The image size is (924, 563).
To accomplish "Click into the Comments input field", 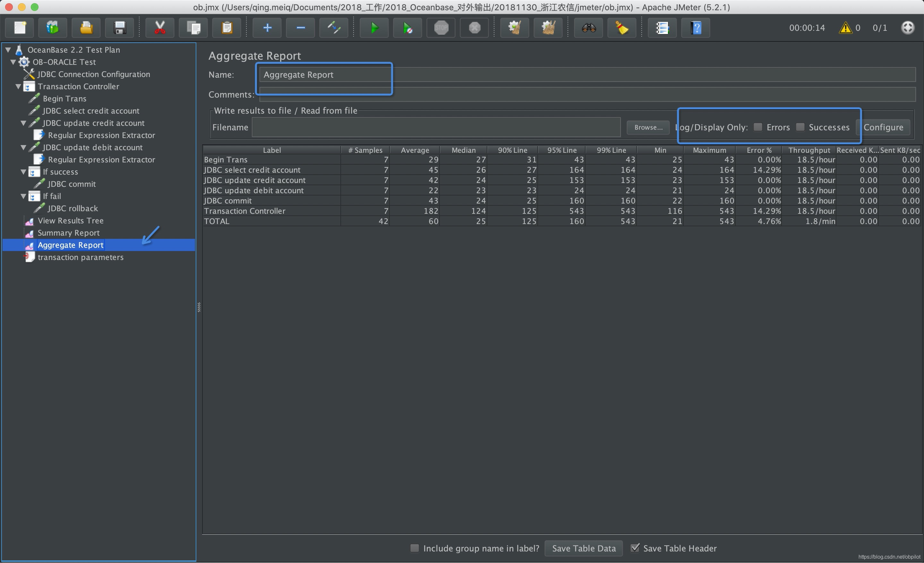I will (x=587, y=94).
